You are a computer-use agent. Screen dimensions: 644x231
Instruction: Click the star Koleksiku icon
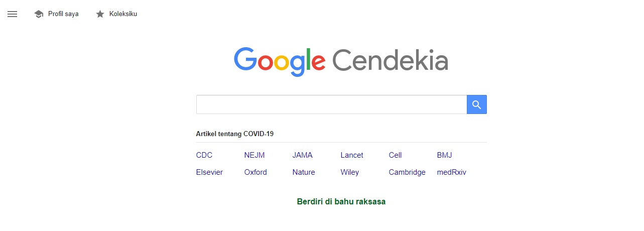click(100, 14)
